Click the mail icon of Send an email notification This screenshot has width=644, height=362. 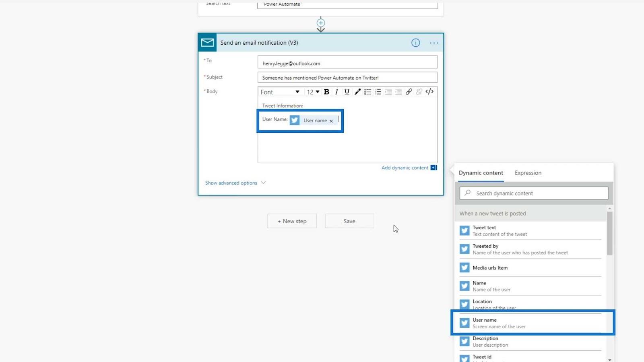207,43
